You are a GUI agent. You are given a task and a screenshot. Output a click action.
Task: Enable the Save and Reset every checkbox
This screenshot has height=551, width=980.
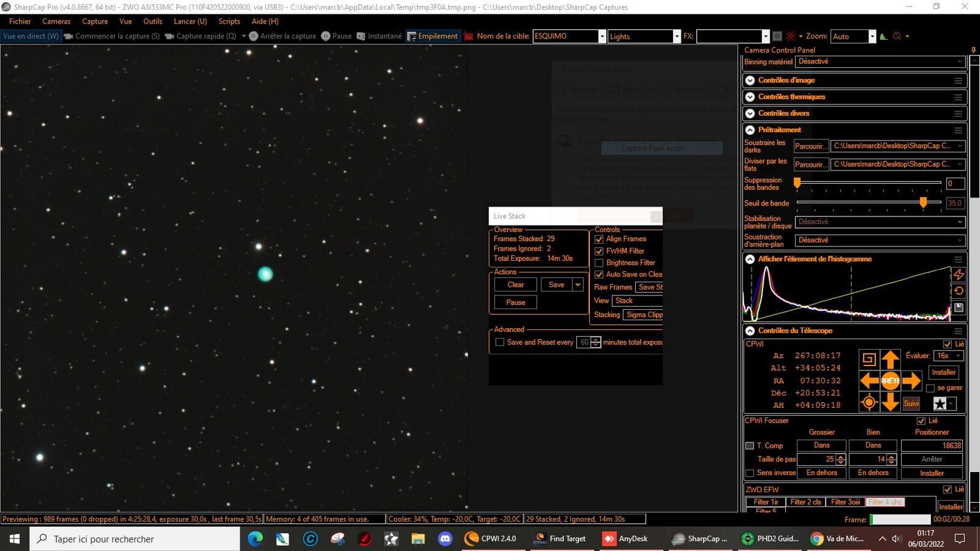tap(500, 342)
